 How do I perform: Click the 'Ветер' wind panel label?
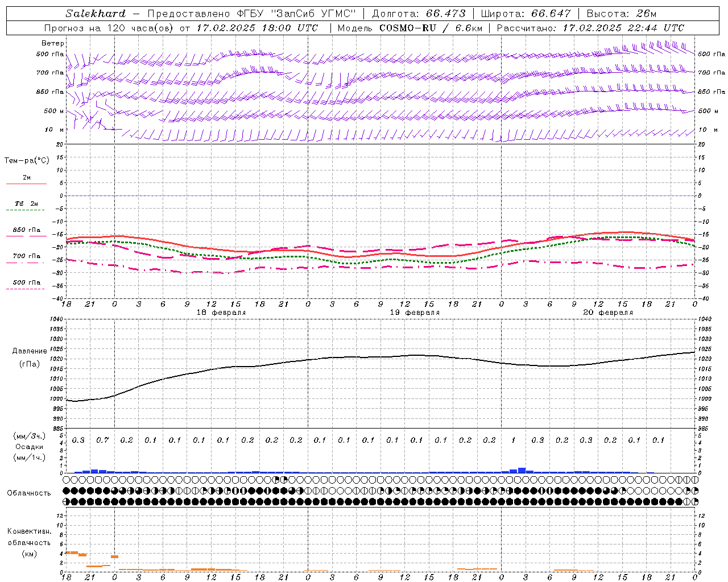53,43
